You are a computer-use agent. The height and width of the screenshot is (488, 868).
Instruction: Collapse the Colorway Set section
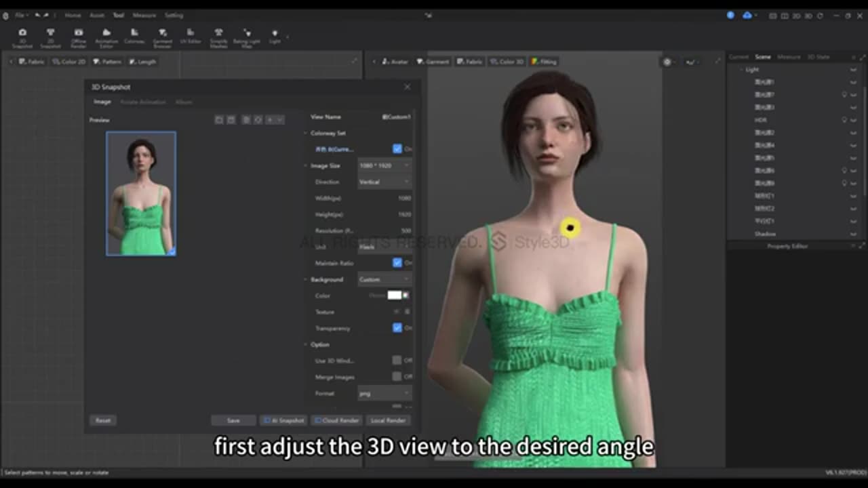306,133
